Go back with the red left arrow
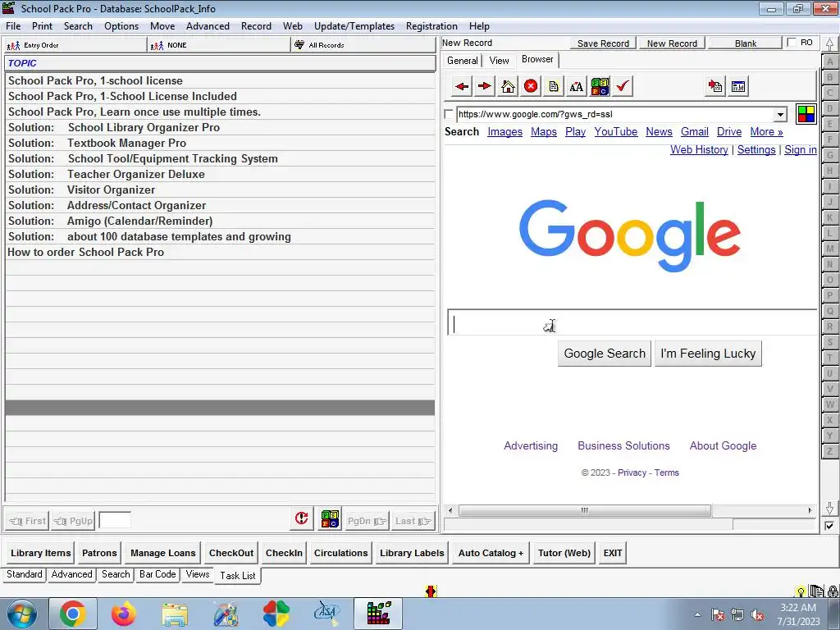 461,86
